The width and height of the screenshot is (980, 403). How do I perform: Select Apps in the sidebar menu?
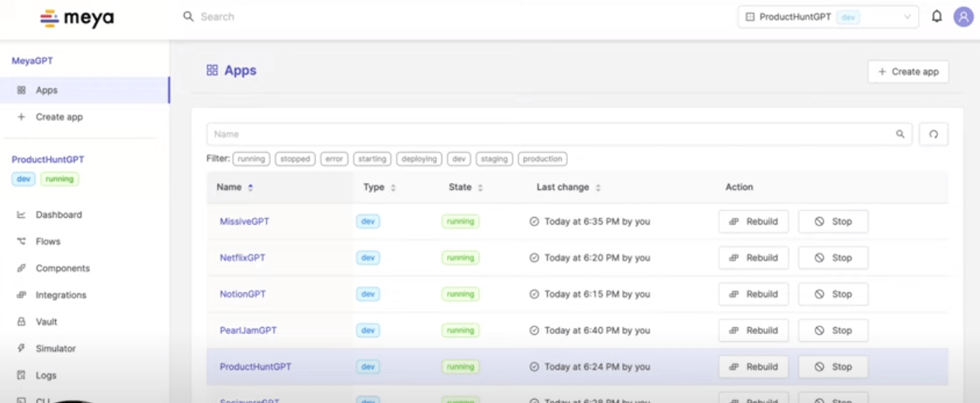(47, 90)
